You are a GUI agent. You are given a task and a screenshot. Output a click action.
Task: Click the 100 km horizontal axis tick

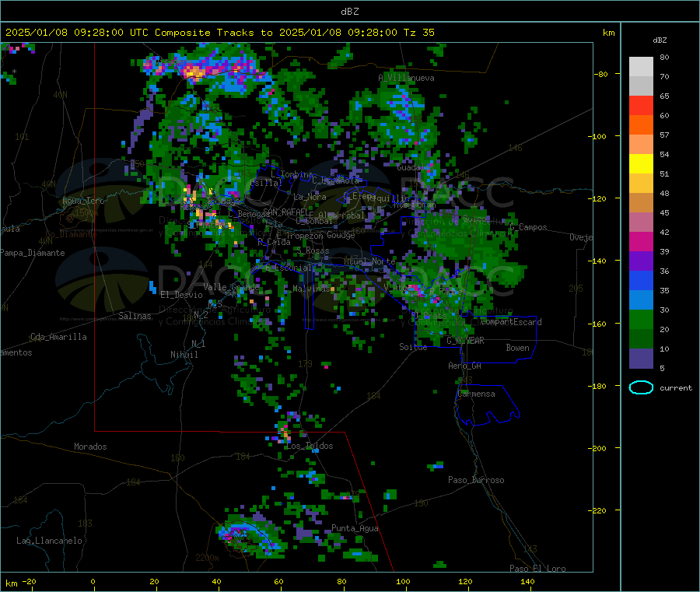point(403,581)
